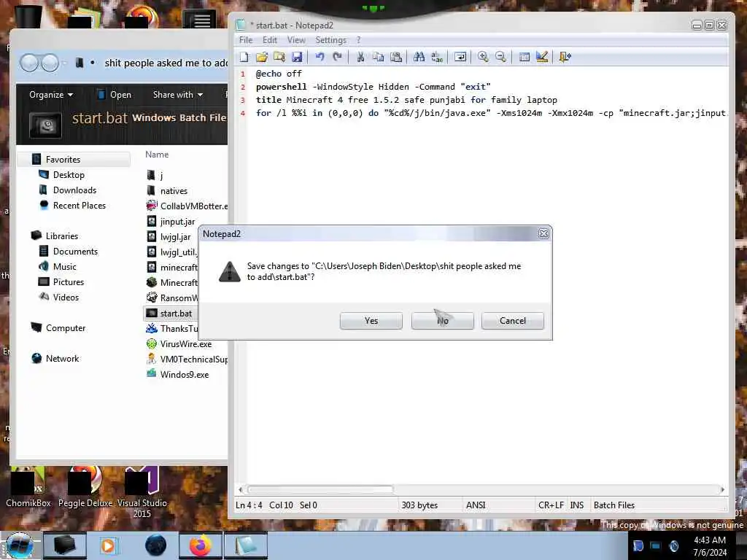
Task: Click the Select scheme icon in Notepad2
Action: coord(524,57)
